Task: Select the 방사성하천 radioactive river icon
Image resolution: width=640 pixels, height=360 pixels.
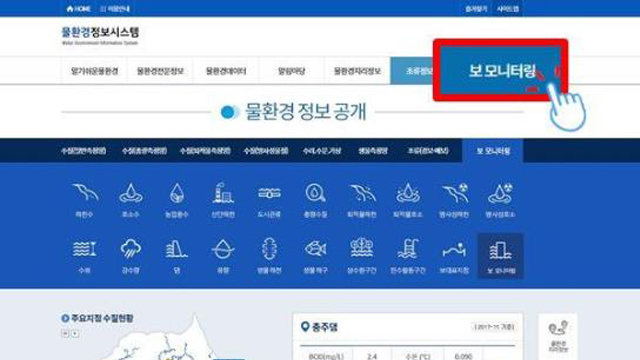Action: 454,200
